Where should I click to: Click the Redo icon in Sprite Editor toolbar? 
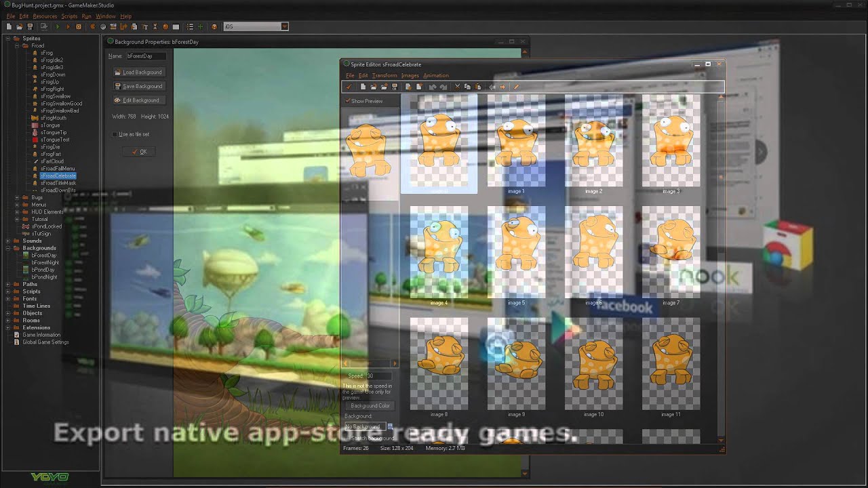click(x=443, y=87)
